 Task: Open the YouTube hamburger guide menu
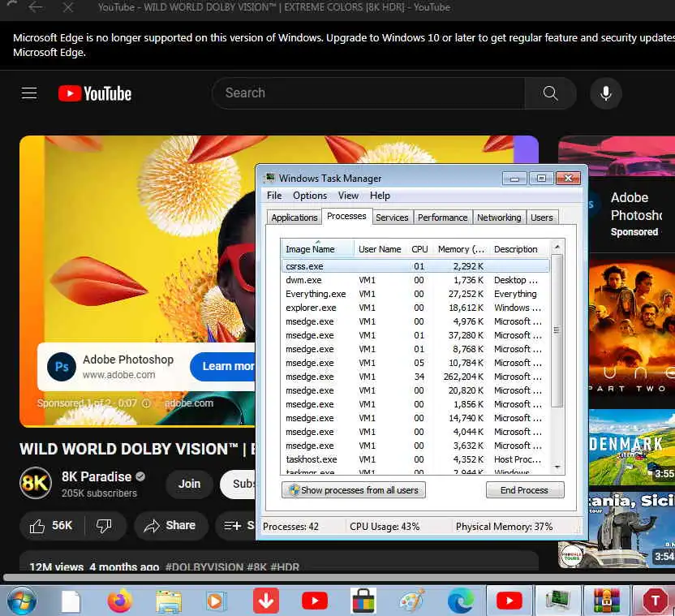coord(29,93)
